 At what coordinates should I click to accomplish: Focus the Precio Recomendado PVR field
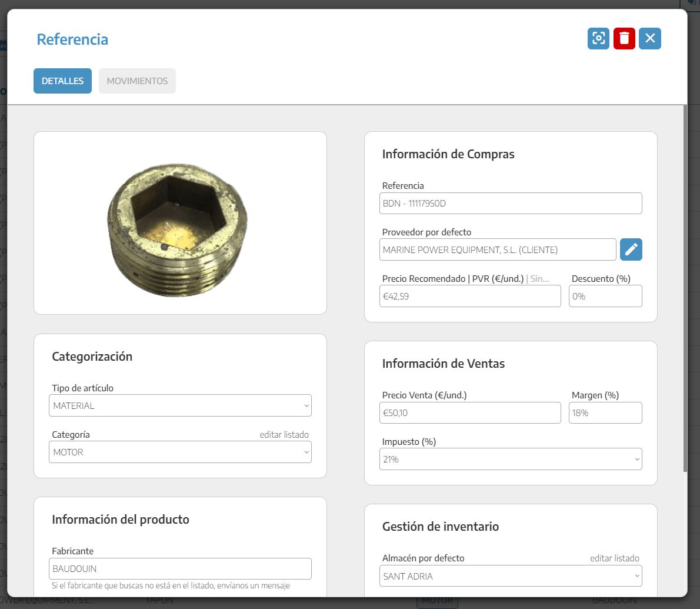point(469,296)
